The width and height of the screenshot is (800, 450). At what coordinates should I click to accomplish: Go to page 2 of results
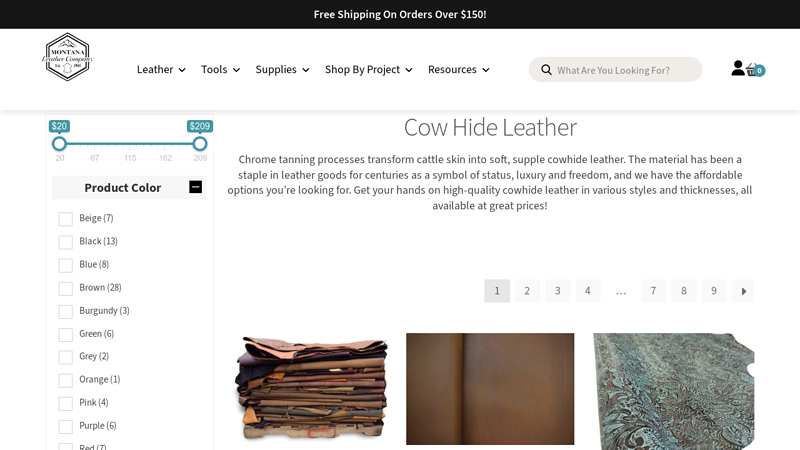[x=527, y=291]
